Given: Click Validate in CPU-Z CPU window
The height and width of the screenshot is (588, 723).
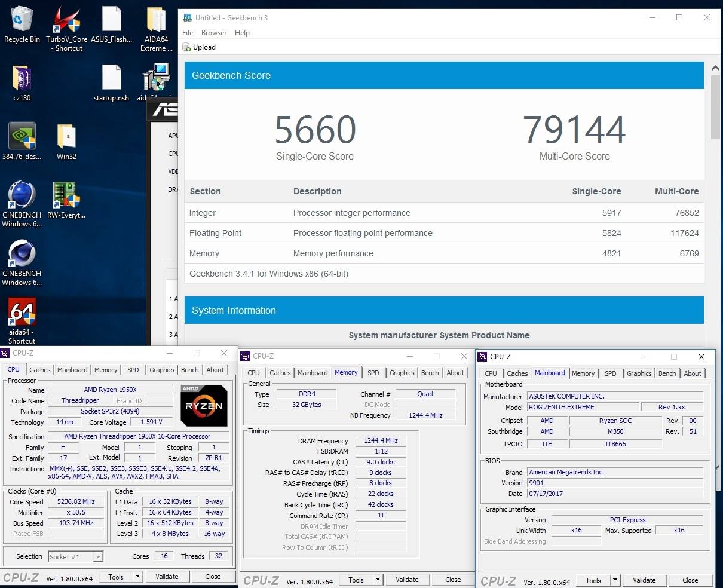Looking at the screenshot, I should 167,577.
